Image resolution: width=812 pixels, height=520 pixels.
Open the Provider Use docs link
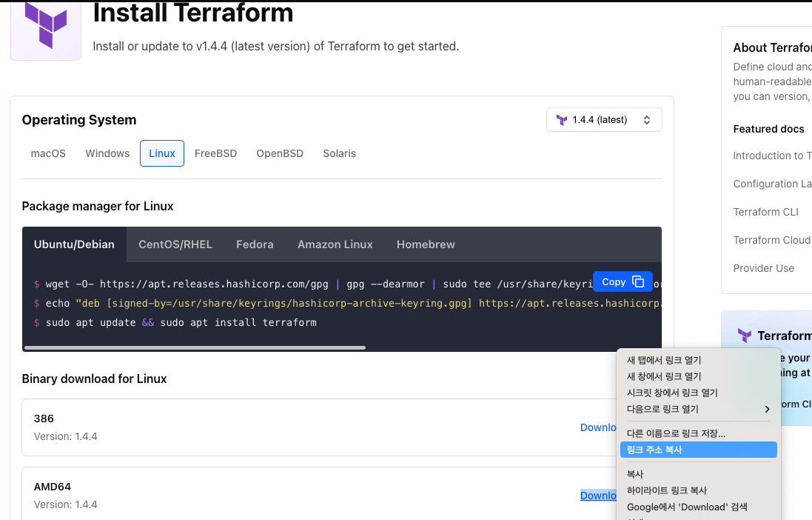pos(763,268)
